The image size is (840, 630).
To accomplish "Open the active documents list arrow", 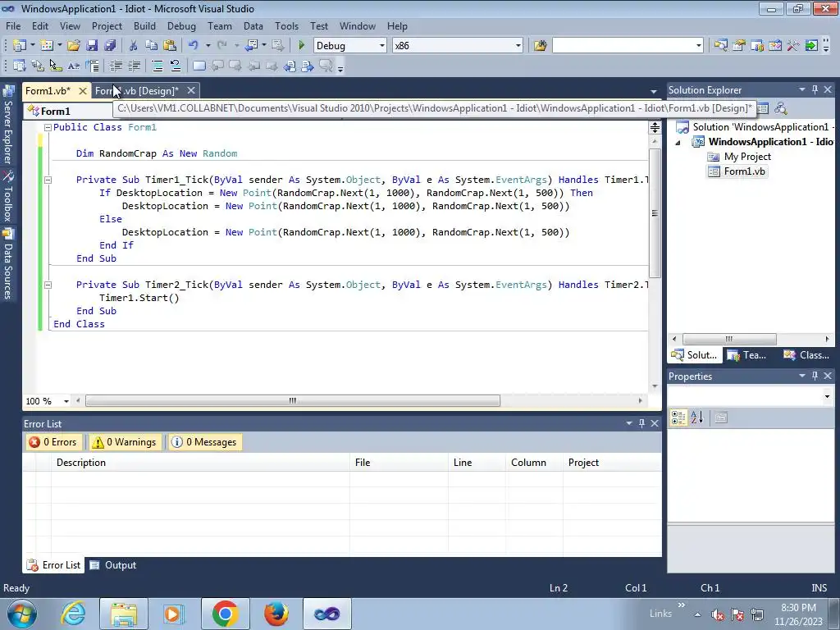I will 653,92.
